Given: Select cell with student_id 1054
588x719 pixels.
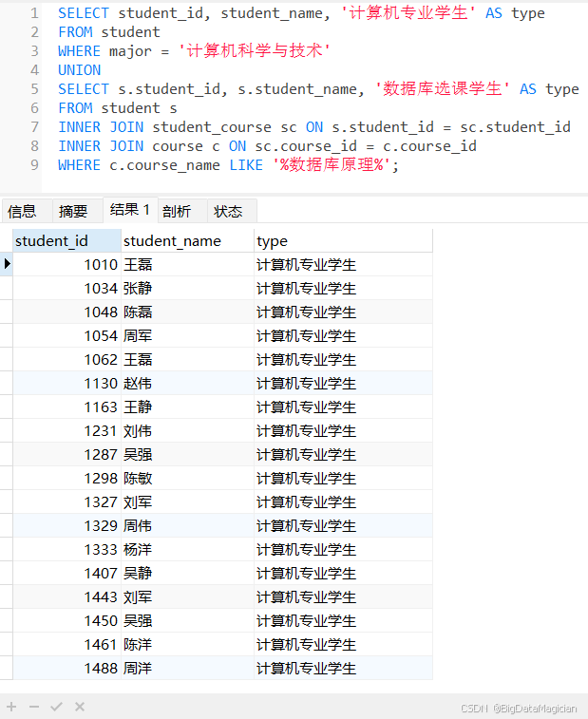Looking at the screenshot, I should click(x=66, y=336).
